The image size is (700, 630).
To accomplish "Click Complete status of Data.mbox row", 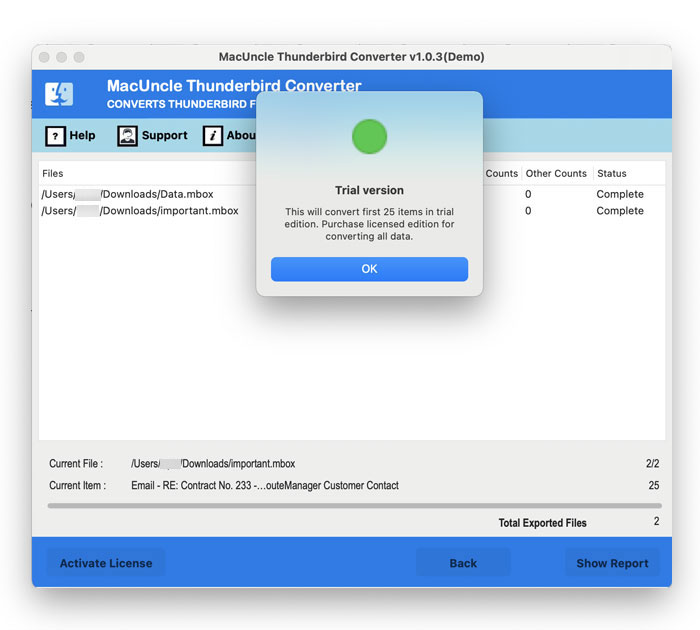I will click(620, 194).
